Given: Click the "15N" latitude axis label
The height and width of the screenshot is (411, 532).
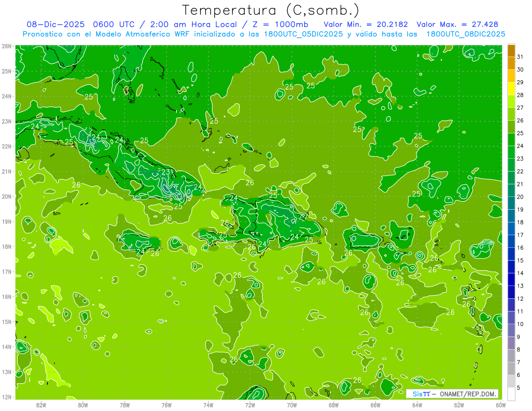Looking at the screenshot, I should [6, 322].
